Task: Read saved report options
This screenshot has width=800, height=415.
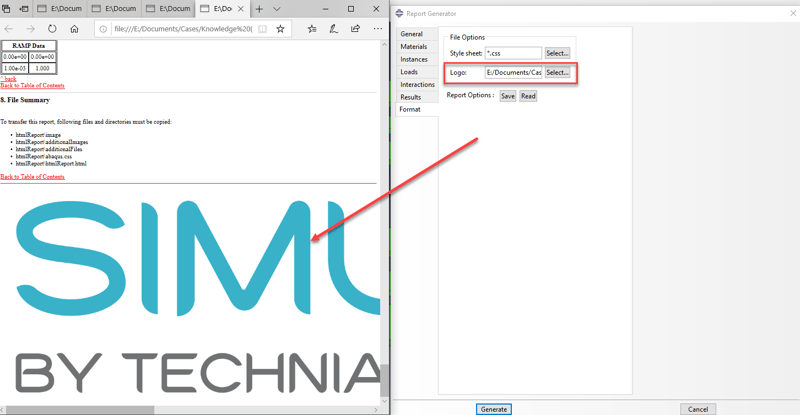Action: click(x=528, y=96)
